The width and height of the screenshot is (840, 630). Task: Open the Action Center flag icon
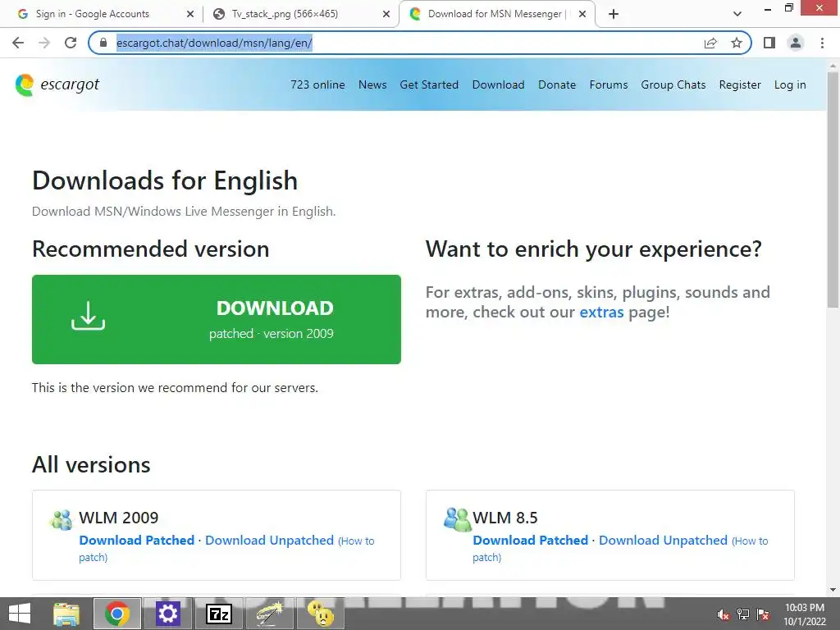[763, 614]
